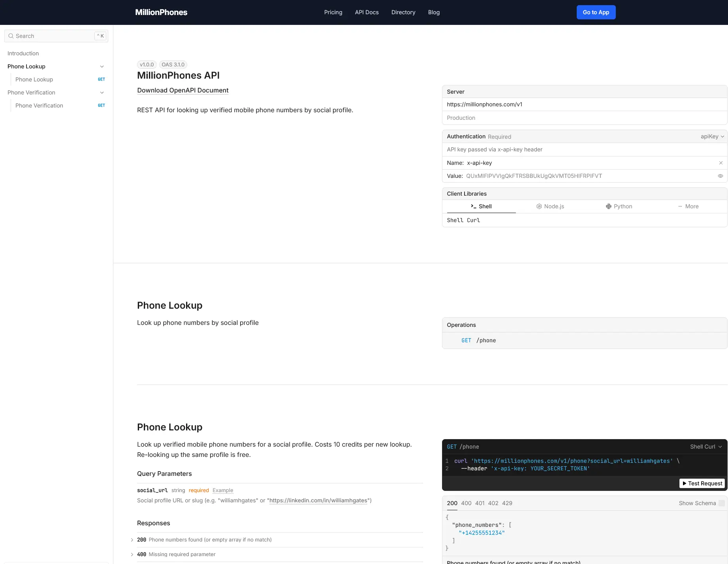Open API Docs in navigation

coord(367,12)
